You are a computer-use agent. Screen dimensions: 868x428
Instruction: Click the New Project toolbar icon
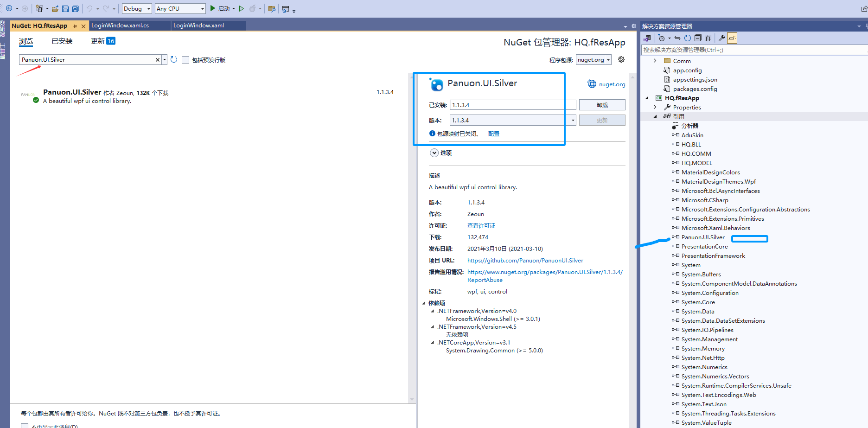click(39, 8)
